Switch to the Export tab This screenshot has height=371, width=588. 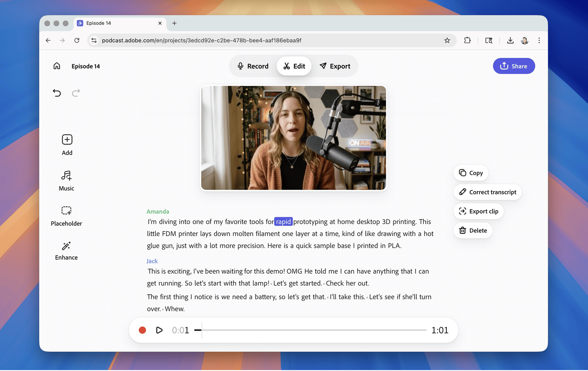click(335, 66)
